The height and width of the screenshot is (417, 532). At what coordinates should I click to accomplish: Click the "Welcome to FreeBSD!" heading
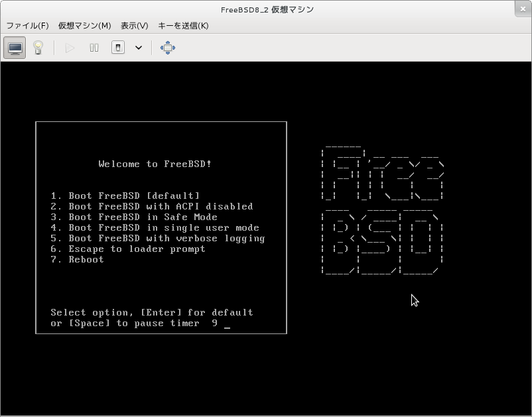pyautogui.click(x=155, y=164)
